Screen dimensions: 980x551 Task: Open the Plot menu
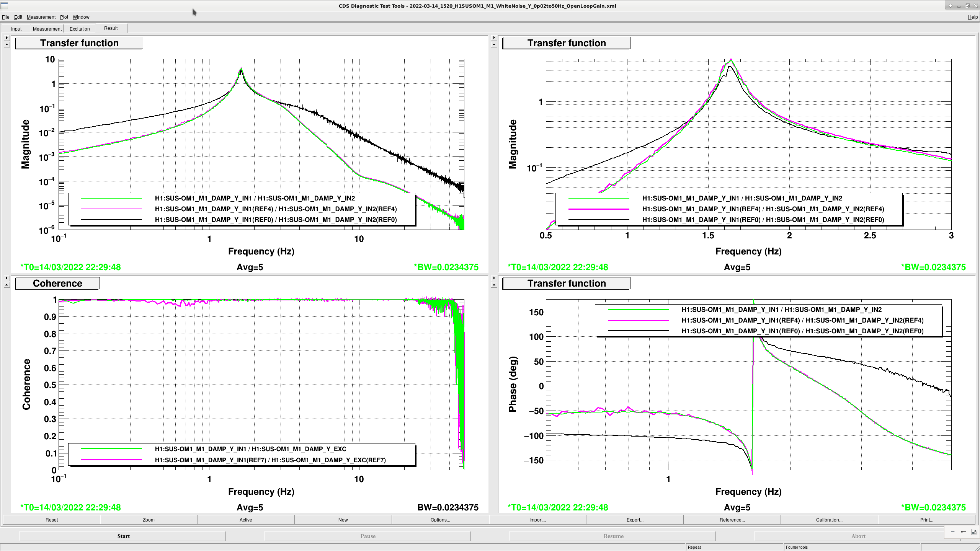tap(64, 17)
